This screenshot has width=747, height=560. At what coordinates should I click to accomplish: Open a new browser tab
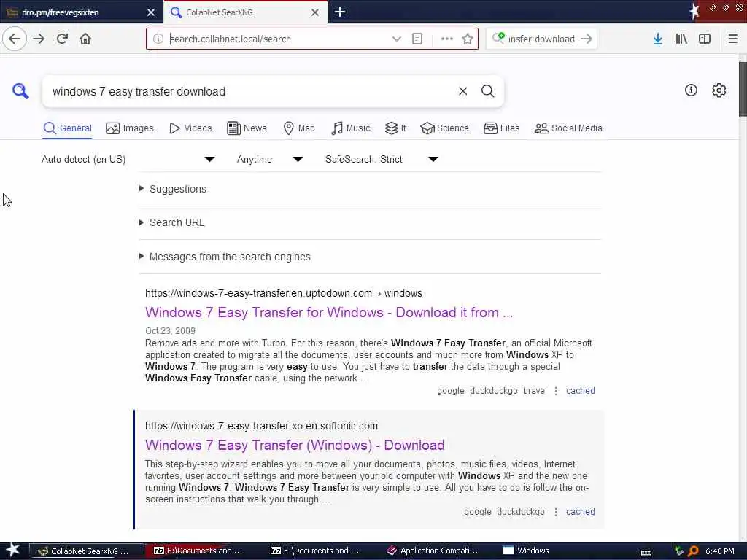pyautogui.click(x=340, y=12)
